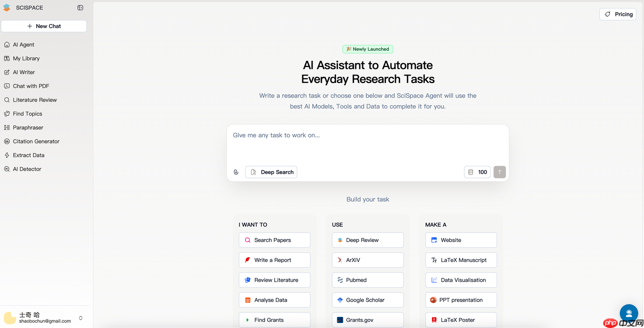The width and height of the screenshot is (644, 328).
Task: Select Google Scholar as source
Action: tap(367, 300)
